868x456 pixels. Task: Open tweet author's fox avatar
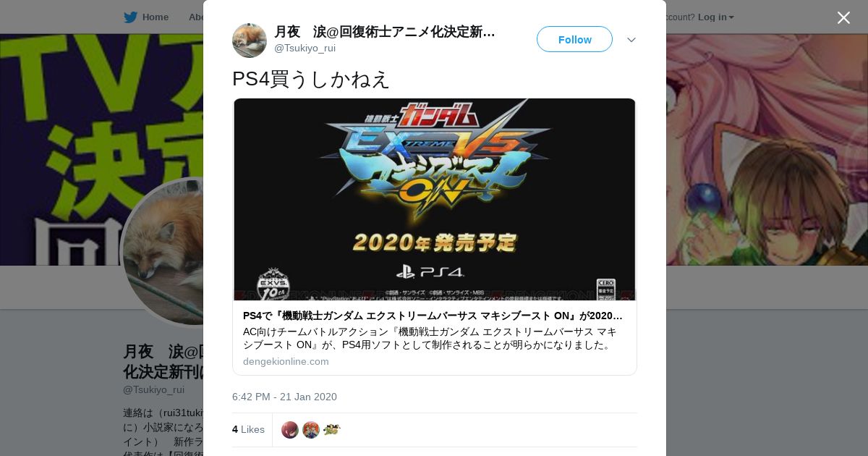(250, 40)
